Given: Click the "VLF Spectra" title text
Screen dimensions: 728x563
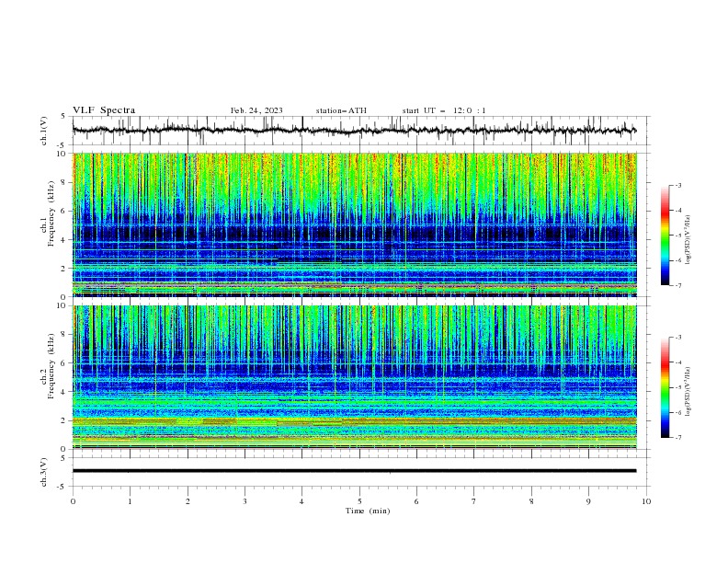Looking at the screenshot, I should click(104, 110).
